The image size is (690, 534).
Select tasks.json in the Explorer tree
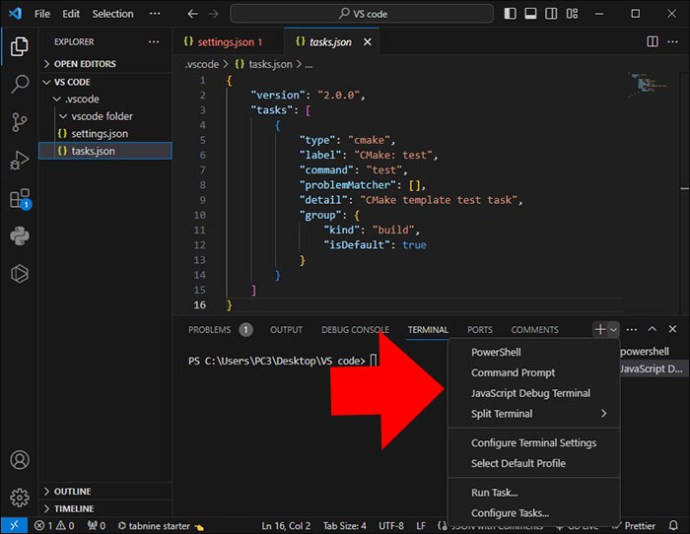105,151
